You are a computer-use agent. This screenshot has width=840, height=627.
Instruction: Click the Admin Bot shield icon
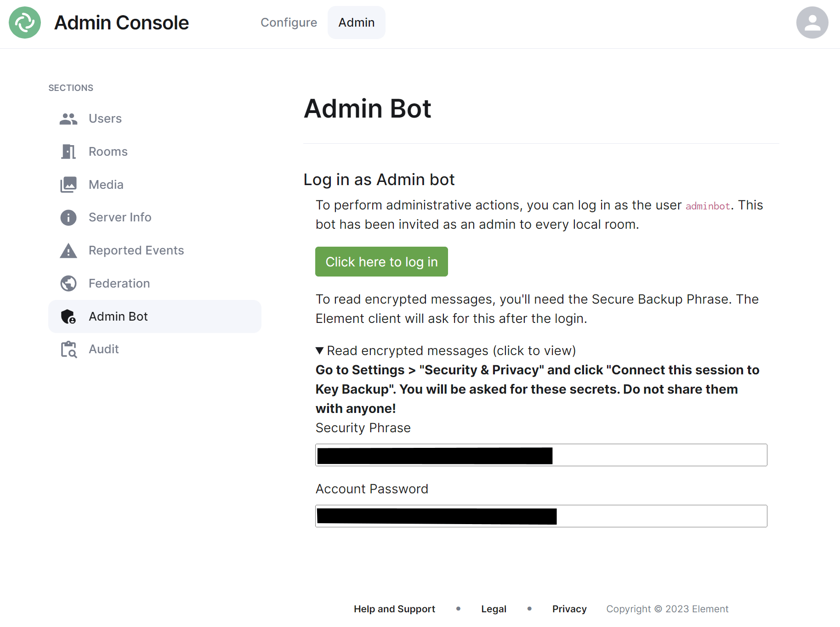pyautogui.click(x=68, y=316)
